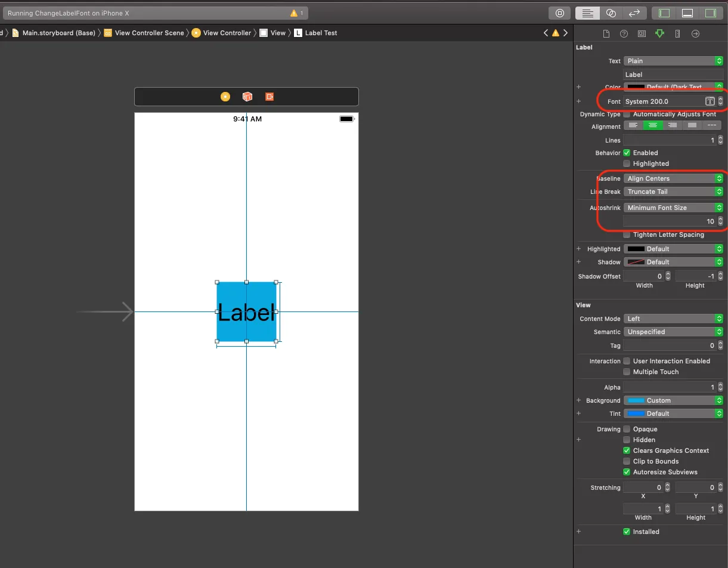The width and height of the screenshot is (728, 568).
Task: Open the Library button in the toolbar
Action: [559, 13]
